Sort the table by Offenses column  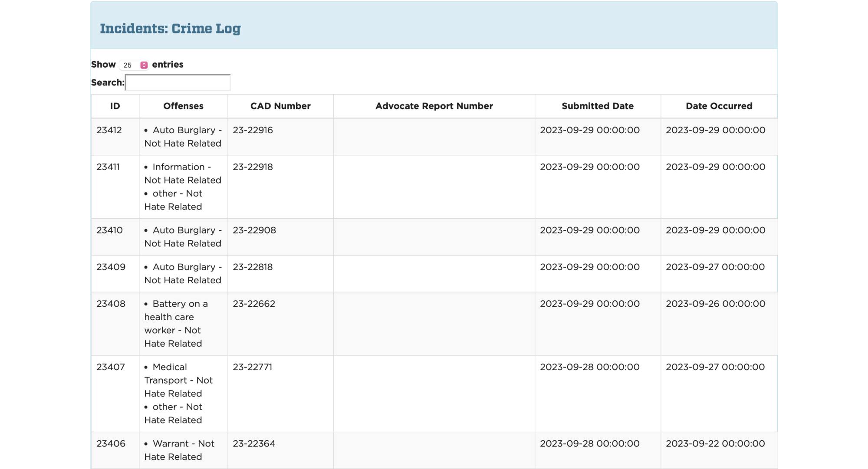point(183,106)
